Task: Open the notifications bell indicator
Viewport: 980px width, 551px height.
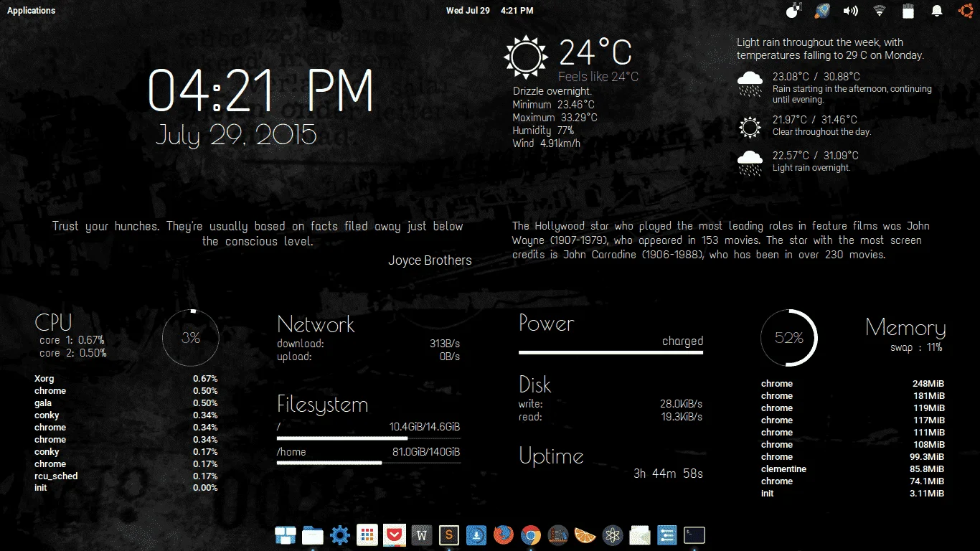Action: point(937,10)
